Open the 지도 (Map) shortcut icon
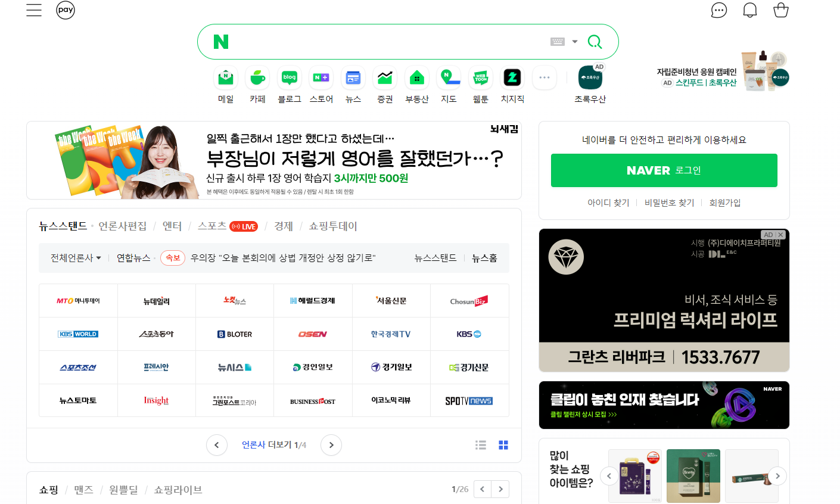This screenshot has height=504, width=840. pos(449,77)
